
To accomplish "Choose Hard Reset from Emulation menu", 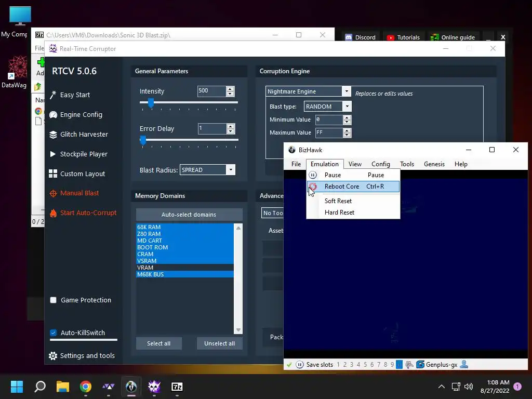I will pyautogui.click(x=353, y=212).
